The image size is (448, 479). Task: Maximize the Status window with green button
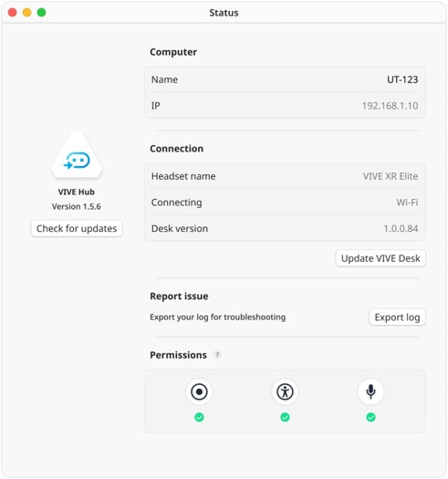pos(42,13)
